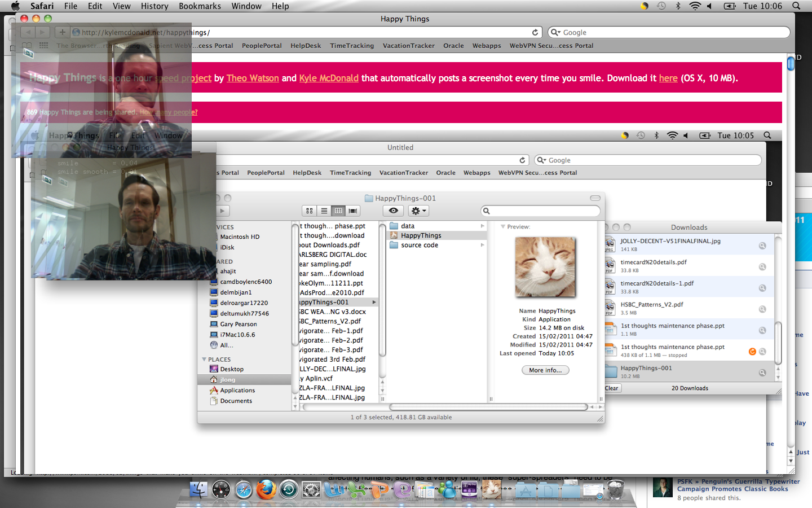
Task: Open the Bookmarks menu
Action: click(200, 6)
